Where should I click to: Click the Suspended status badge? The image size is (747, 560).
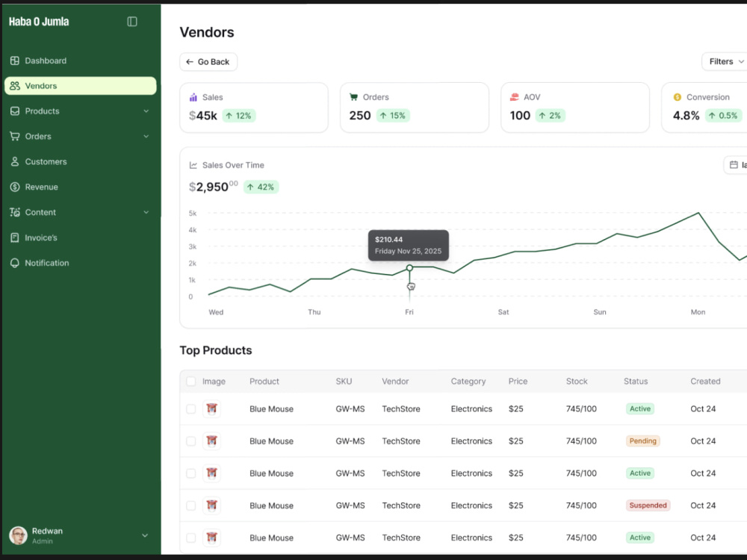click(x=648, y=505)
